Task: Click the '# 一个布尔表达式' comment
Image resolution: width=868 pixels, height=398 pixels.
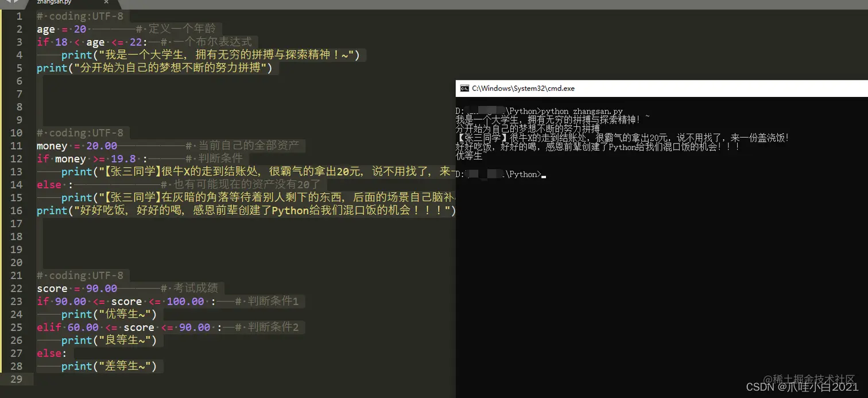Action: click(206, 42)
